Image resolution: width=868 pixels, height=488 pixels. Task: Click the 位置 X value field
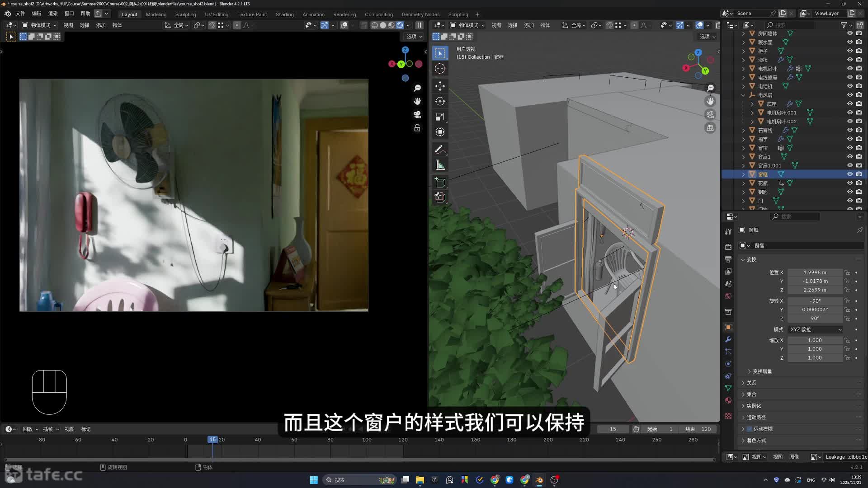coord(815,272)
